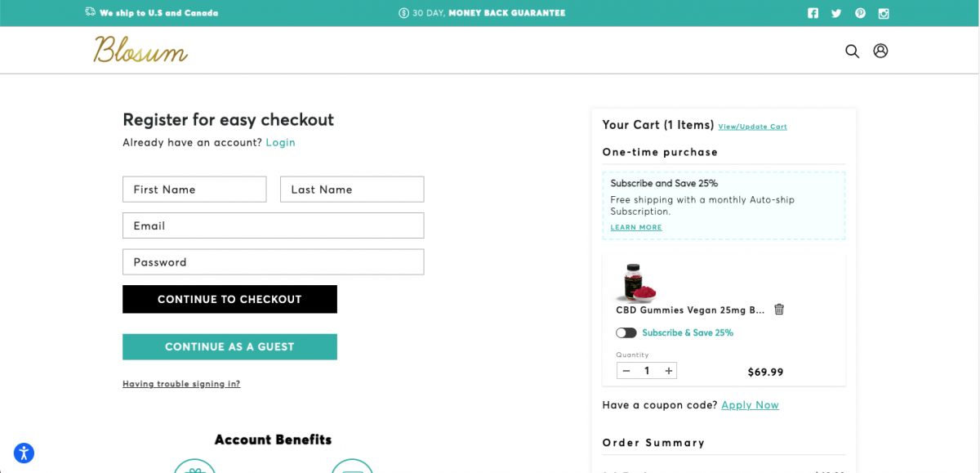Image resolution: width=980 pixels, height=473 pixels.
Task: Open the account profile icon
Action: [x=880, y=51]
